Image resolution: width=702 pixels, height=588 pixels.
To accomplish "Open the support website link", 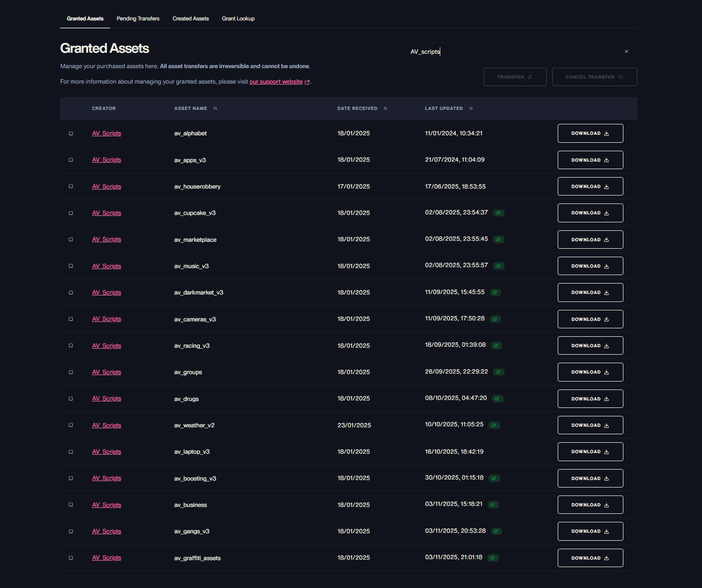I will (x=276, y=82).
